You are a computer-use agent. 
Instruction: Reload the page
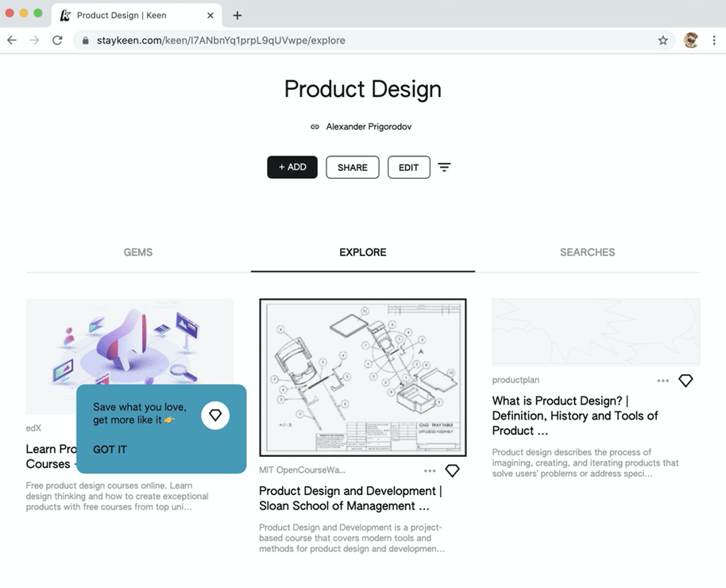coord(57,41)
